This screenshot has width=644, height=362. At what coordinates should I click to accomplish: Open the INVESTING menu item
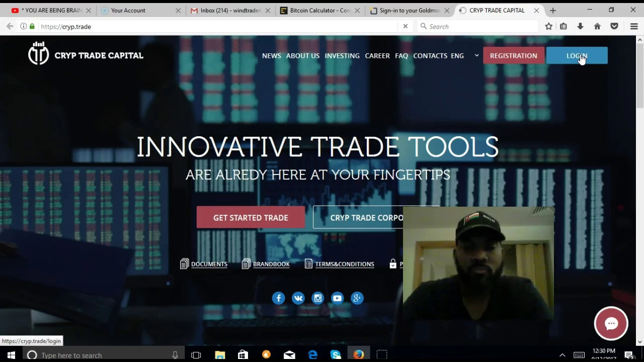click(x=342, y=56)
